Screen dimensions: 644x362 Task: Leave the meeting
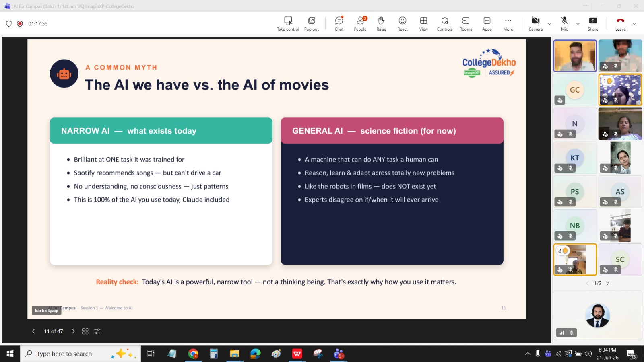620,24
